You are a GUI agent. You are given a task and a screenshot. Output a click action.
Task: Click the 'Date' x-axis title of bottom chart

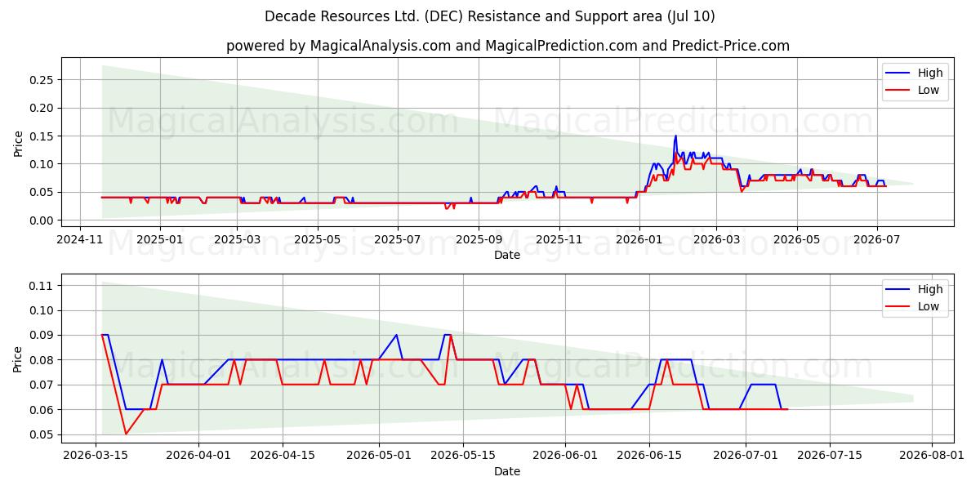click(x=507, y=472)
